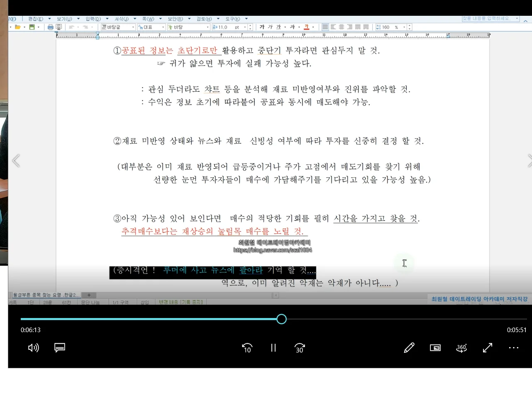This screenshot has height=416, width=532.
Task: Collapse the toolbar with the chevron
Action: [x=525, y=20]
